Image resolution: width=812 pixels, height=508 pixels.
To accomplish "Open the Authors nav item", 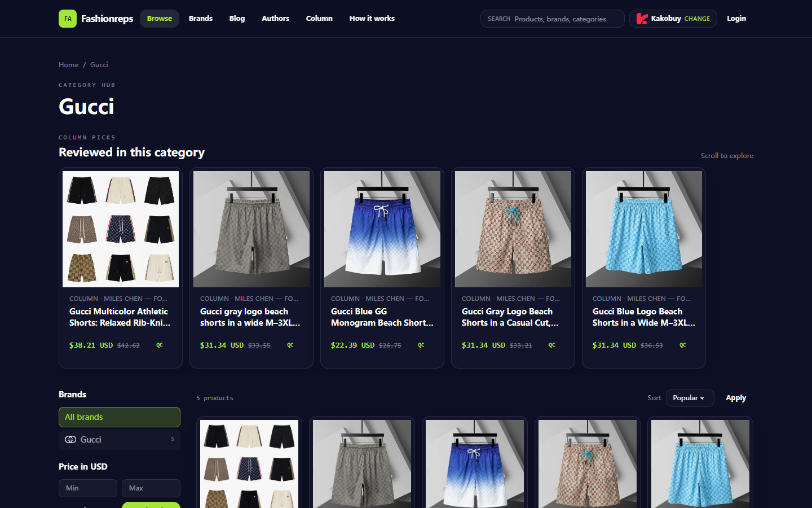I will 276,19.
